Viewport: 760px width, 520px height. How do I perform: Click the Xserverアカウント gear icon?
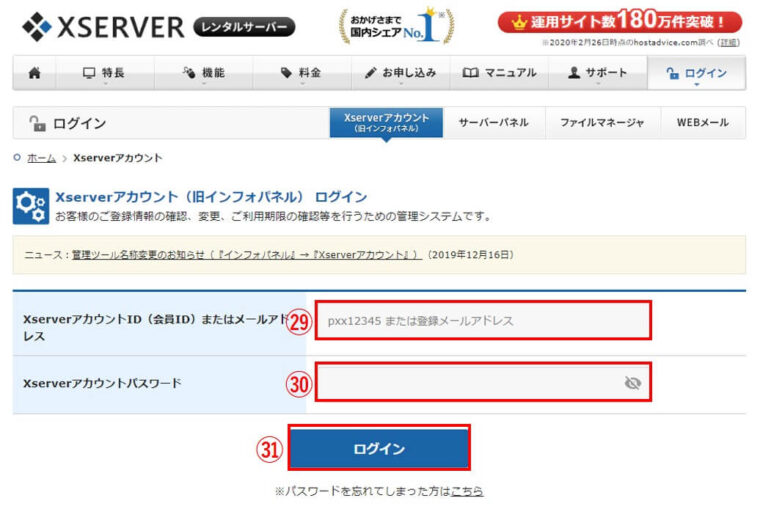click(31, 206)
